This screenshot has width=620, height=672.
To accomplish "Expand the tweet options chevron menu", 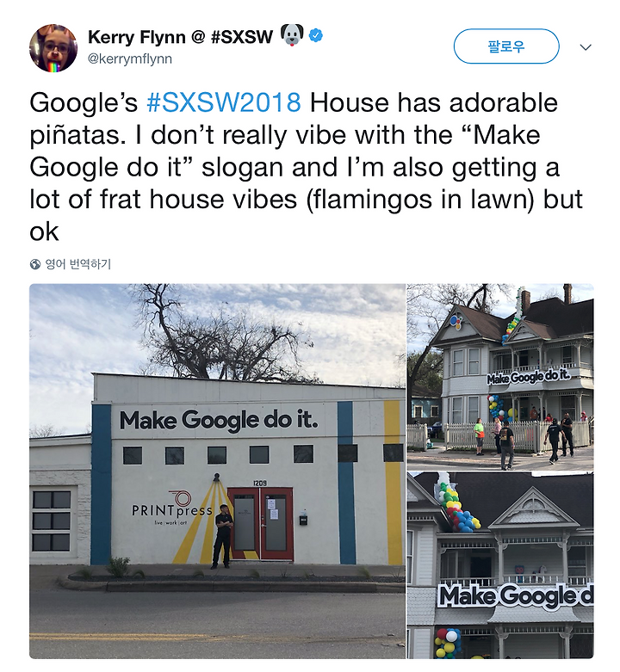I will pyautogui.click(x=586, y=46).
